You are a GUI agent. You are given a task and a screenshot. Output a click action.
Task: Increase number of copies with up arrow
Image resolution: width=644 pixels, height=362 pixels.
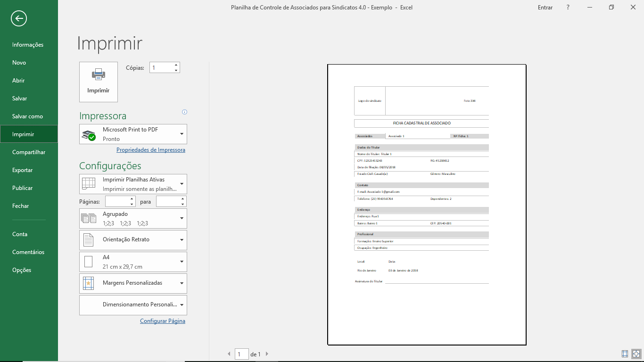[176, 65]
